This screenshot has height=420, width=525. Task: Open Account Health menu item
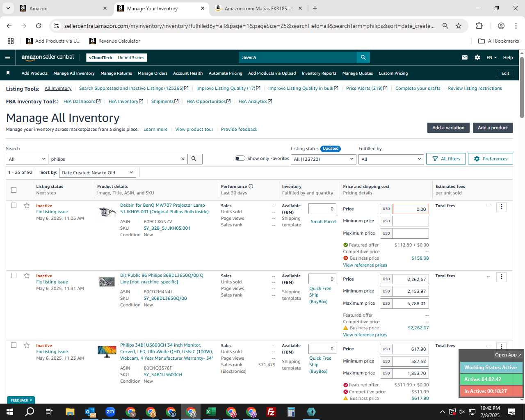pos(188,73)
